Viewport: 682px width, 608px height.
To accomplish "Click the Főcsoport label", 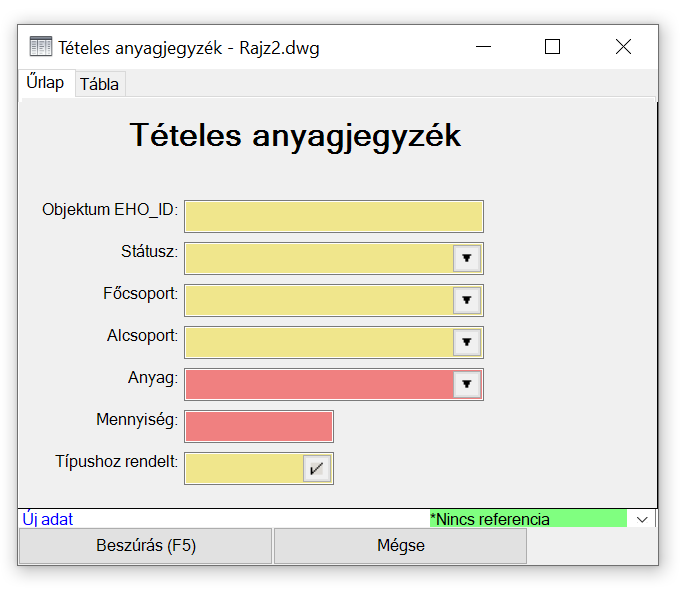I will point(140,294).
